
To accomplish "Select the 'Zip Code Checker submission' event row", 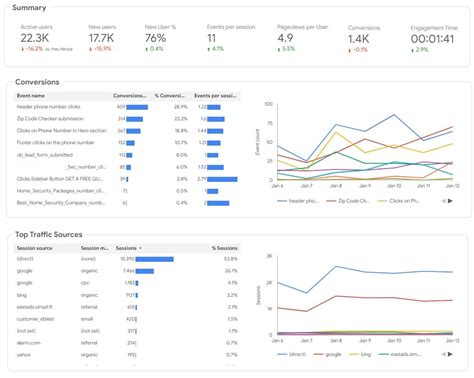I will 127,119.
